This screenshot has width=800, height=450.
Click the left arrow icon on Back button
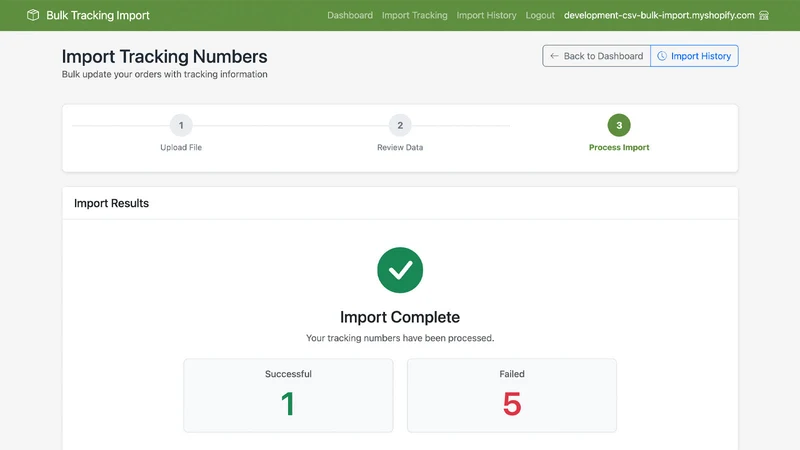pos(555,56)
